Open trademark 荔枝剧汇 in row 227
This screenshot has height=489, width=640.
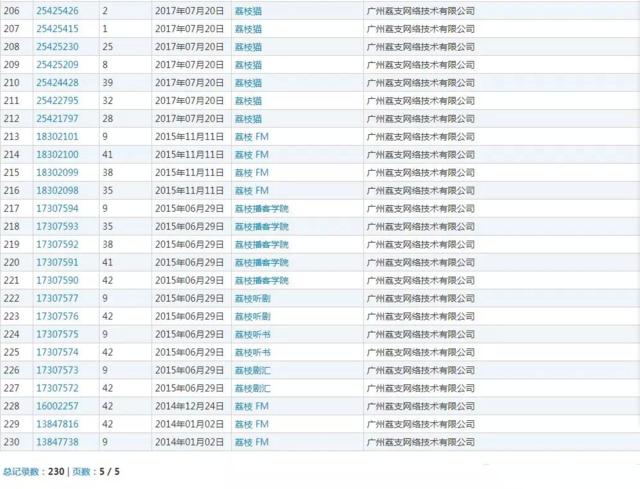(x=253, y=389)
